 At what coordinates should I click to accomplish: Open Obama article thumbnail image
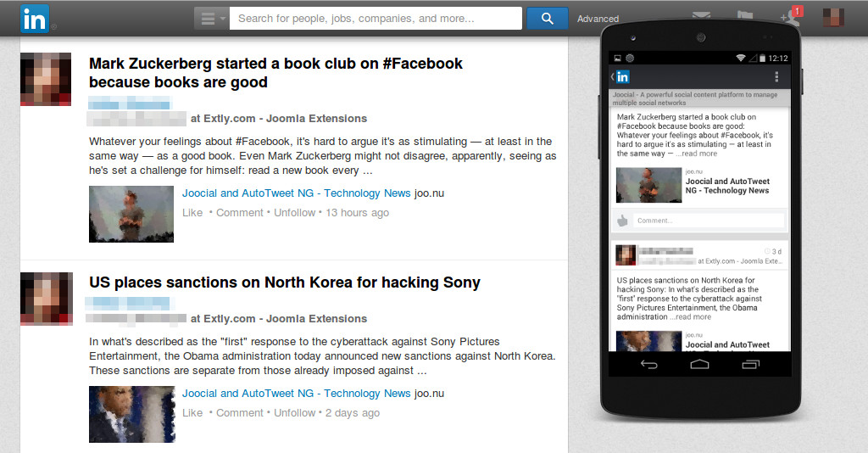131,414
